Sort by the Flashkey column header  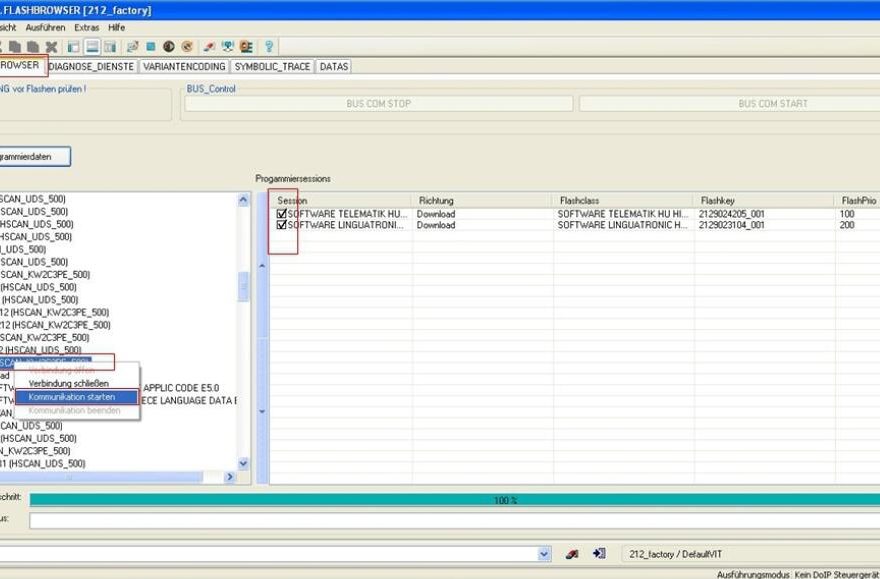click(x=764, y=200)
